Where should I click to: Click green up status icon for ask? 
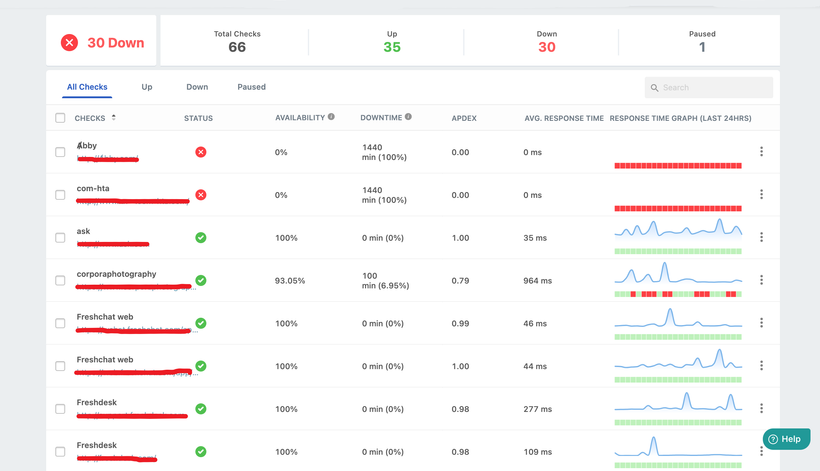coord(201,238)
